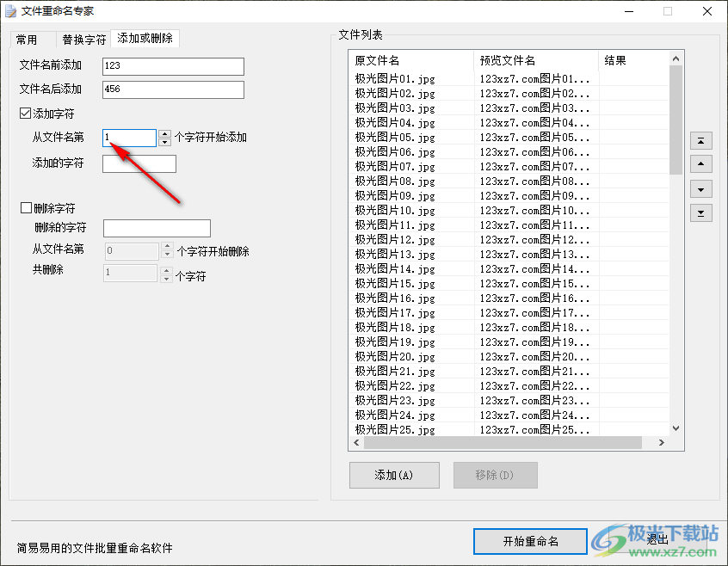Select file 极光图片04.jpg

[395, 123]
